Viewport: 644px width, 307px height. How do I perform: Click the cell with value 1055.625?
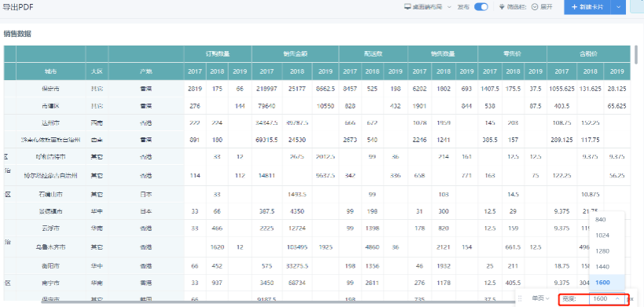pyautogui.click(x=561, y=89)
